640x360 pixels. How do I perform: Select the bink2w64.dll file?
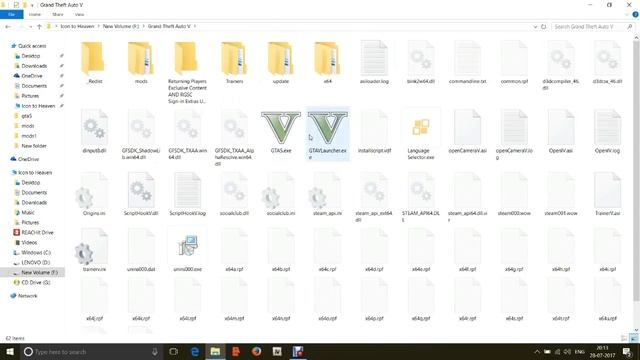pos(421,59)
